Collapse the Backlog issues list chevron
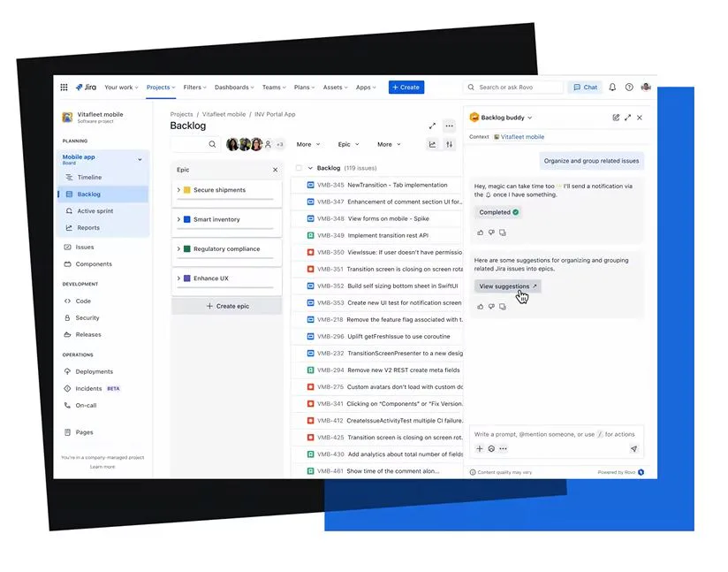This screenshot has width=728, height=572. [310, 168]
